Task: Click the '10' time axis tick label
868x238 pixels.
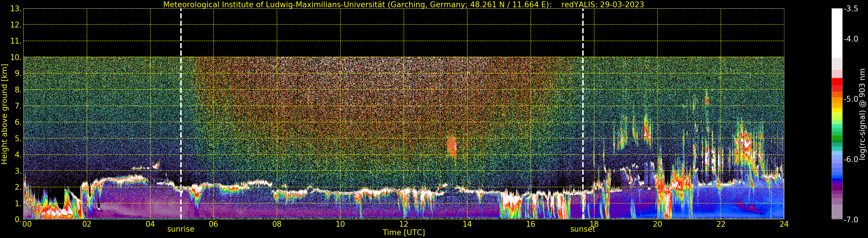Action: (340, 224)
